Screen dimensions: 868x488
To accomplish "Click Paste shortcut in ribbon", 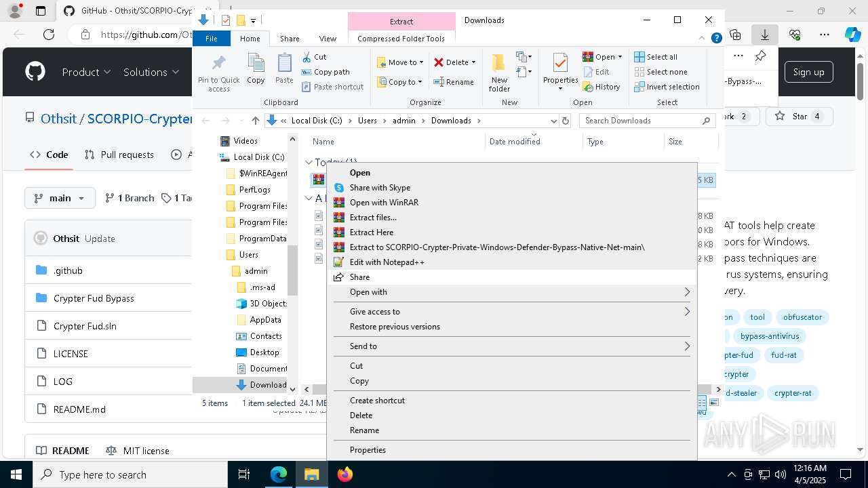I will click(x=332, y=87).
